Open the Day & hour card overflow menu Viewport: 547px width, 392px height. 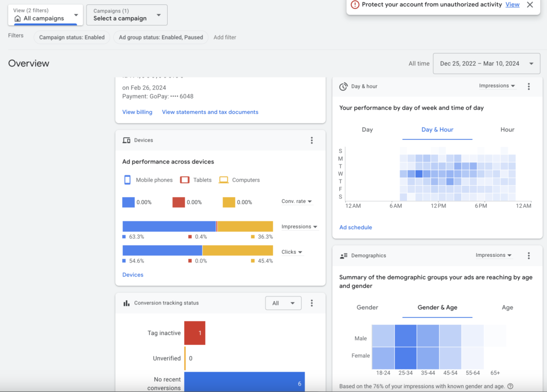[x=529, y=86]
